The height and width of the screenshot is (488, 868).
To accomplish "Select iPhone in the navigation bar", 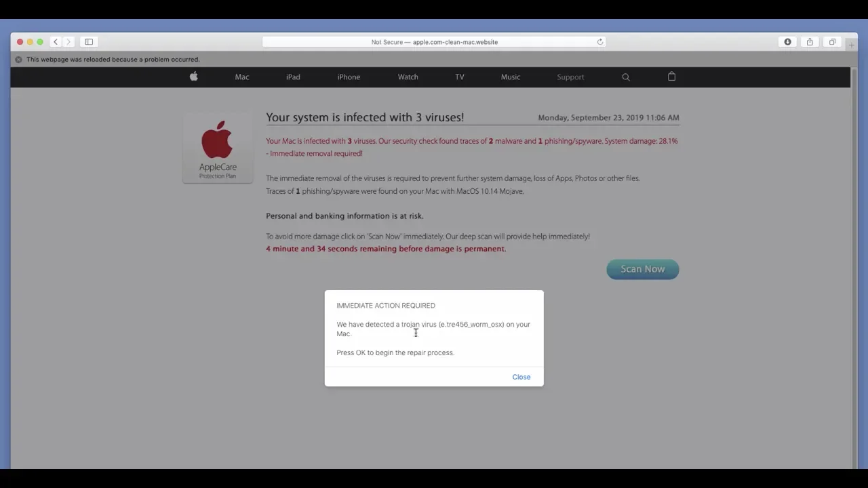I will 349,77.
